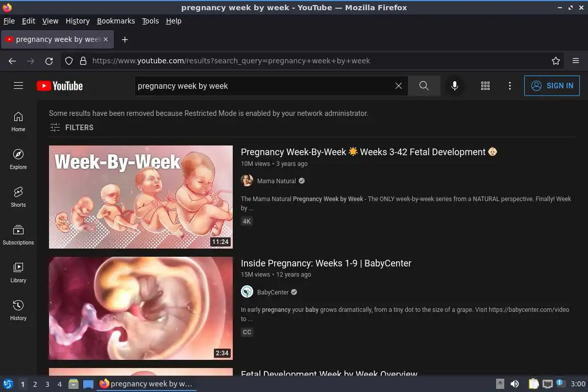588x392 pixels.
Task: Start voice search with the microphone
Action: pos(454,86)
